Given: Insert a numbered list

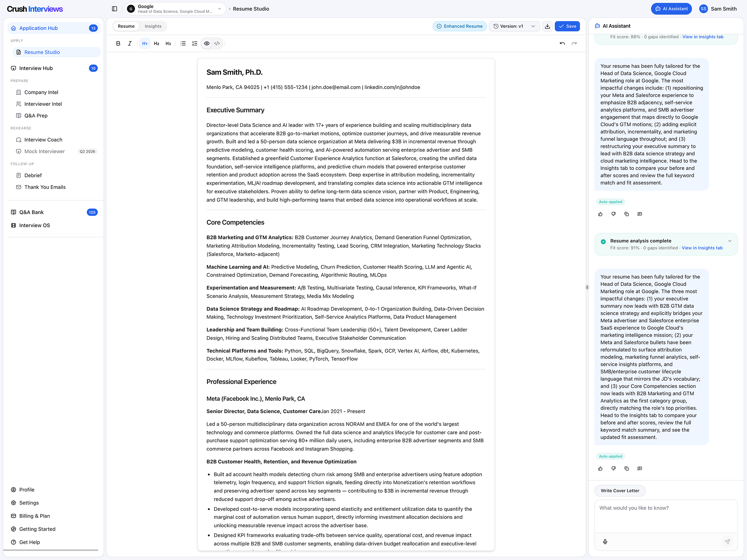Looking at the screenshot, I should [195, 43].
